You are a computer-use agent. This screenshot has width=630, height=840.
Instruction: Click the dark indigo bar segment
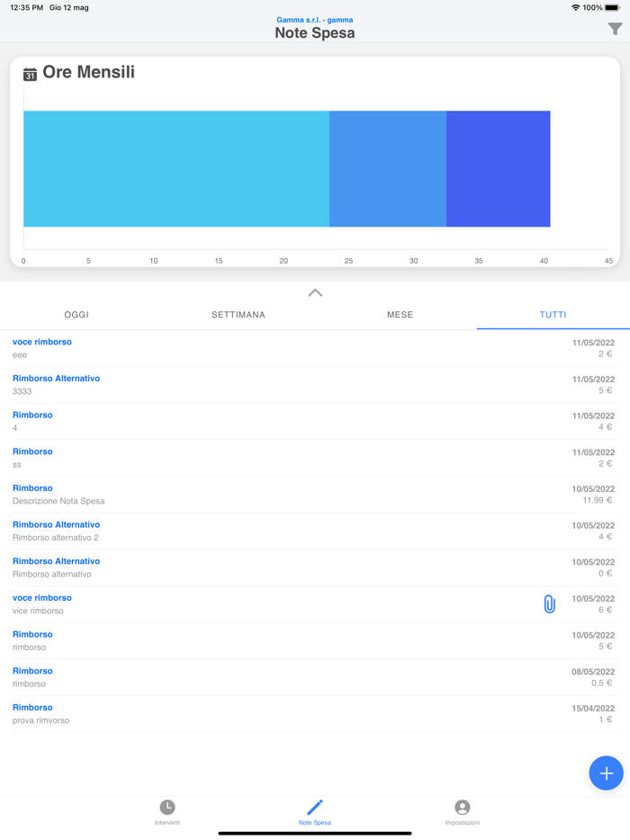[x=498, y=169]
